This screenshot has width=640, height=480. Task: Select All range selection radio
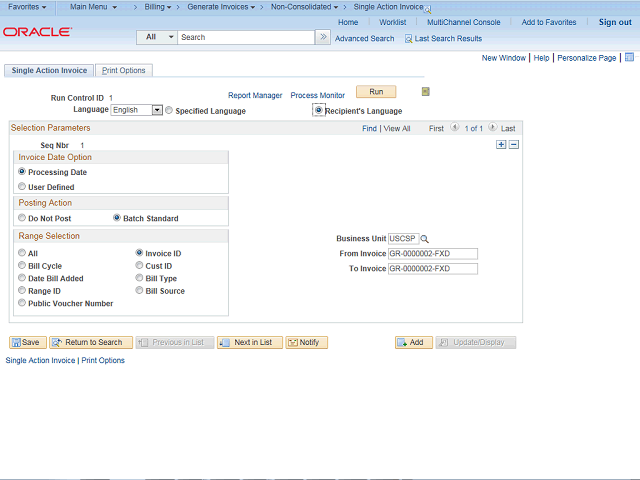(x=22, y=253)
